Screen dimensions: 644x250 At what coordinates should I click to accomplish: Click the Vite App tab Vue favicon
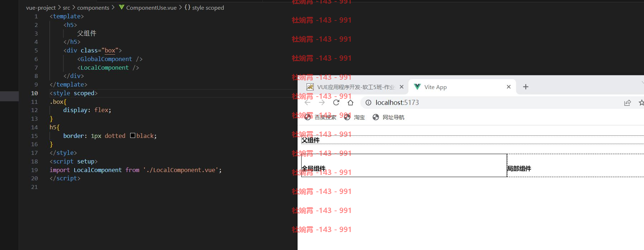(417, 87)
